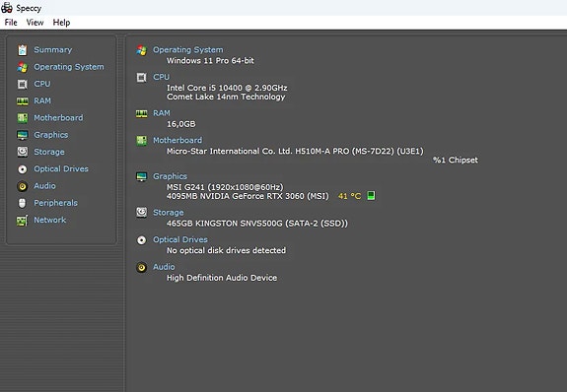Image resolution: width=567 pixels, height=392 pixels.
Task: Click the Motherboard icon in summary pane
Action: coord(141,141)
